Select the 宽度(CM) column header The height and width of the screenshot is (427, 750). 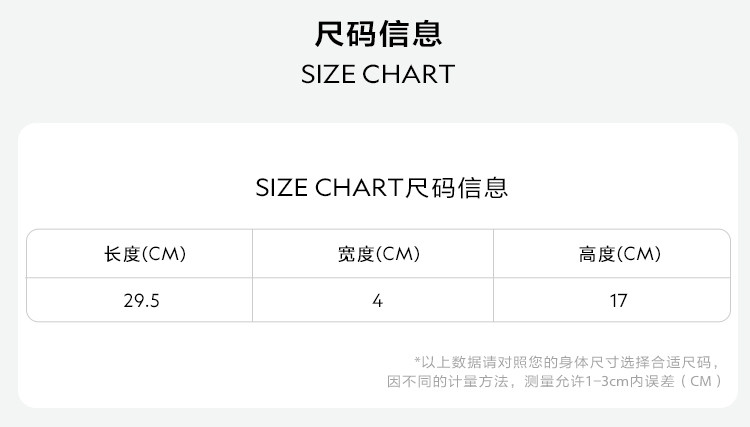[x=378, y=254]
